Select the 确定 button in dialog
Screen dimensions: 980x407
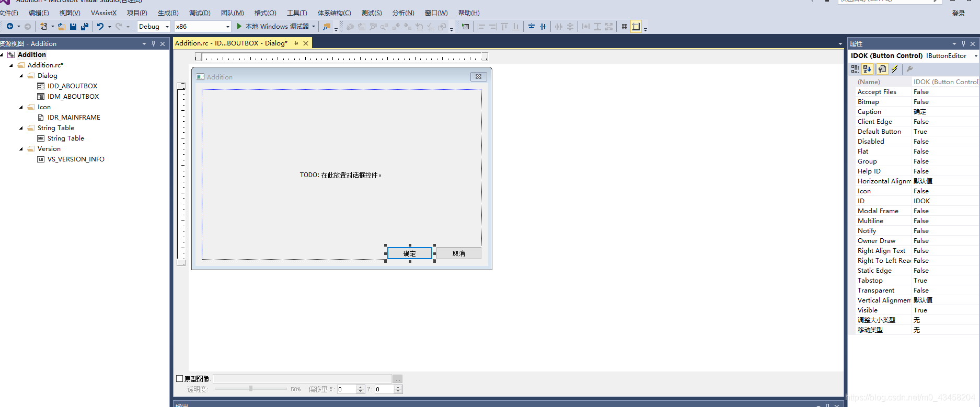pyautogui.click(x=410, y=253)
